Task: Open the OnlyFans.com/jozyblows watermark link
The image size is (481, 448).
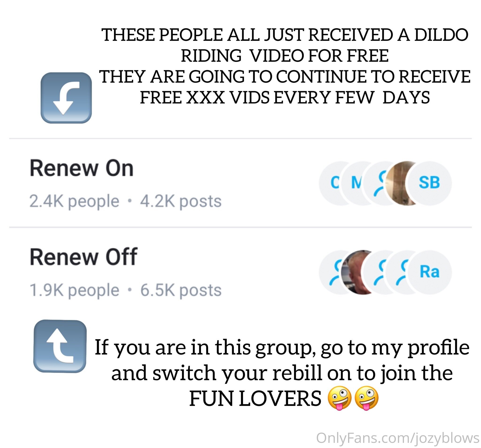Action: [398, 438]
